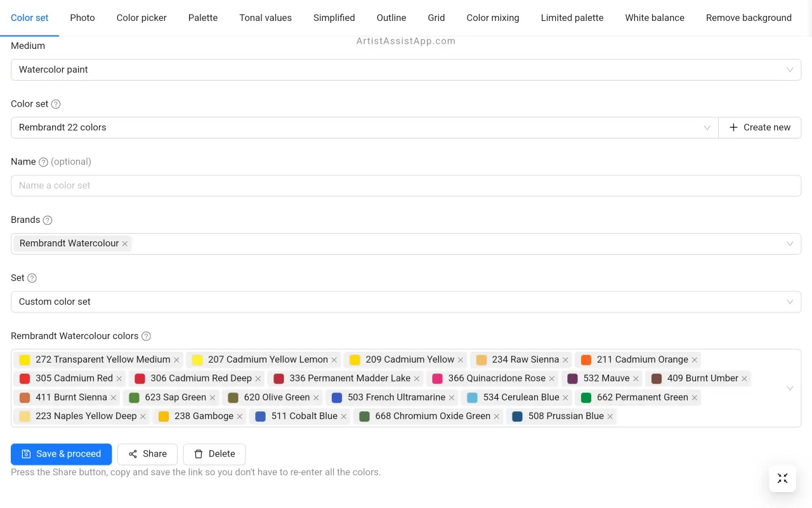Exit fullscreen with the collapse arrows button
Screen dimensions: 812x508
tap(782, 478)
